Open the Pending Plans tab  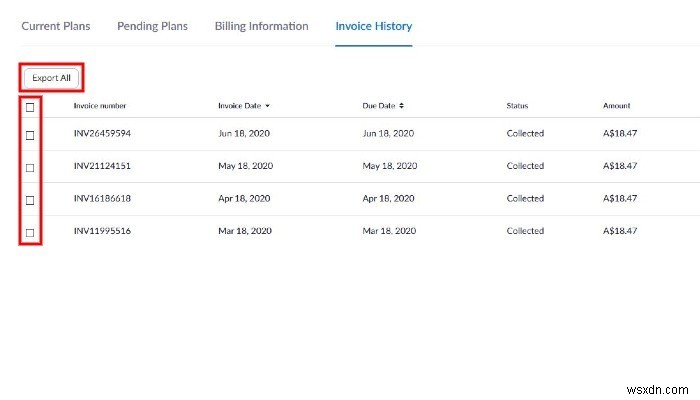point(152,26)
